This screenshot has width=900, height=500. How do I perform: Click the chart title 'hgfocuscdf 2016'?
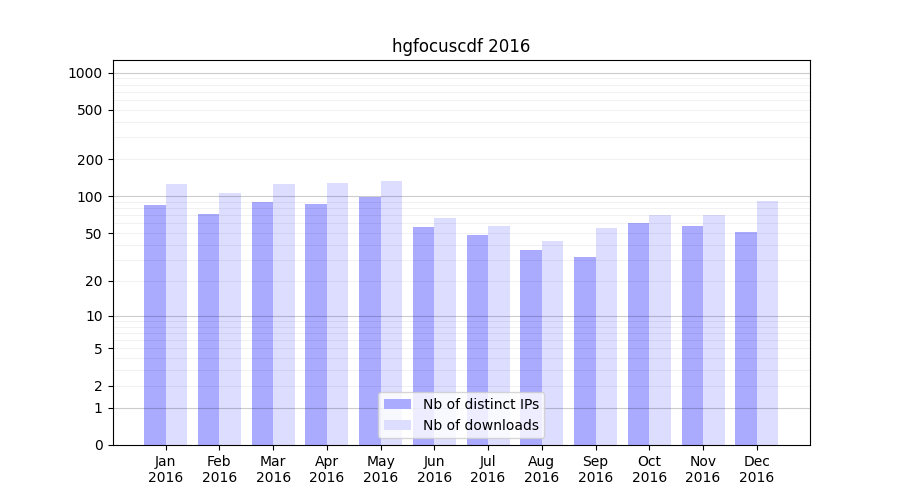point(461,46)
